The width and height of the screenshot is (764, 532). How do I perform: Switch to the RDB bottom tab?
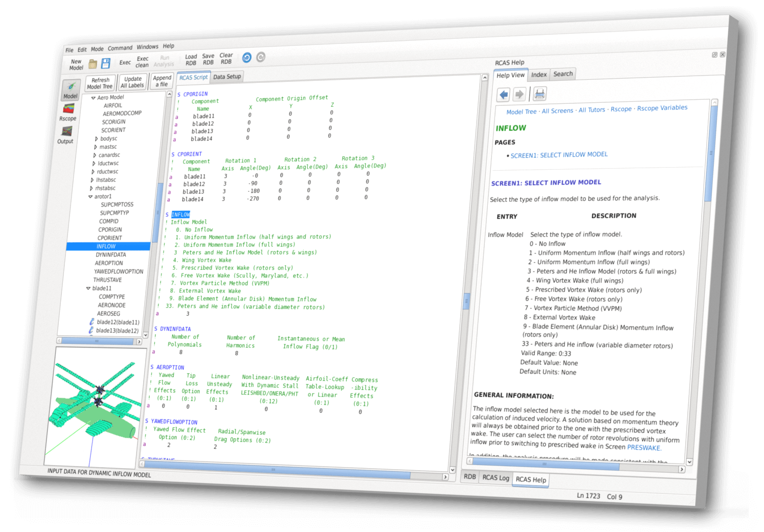[469, 476]
